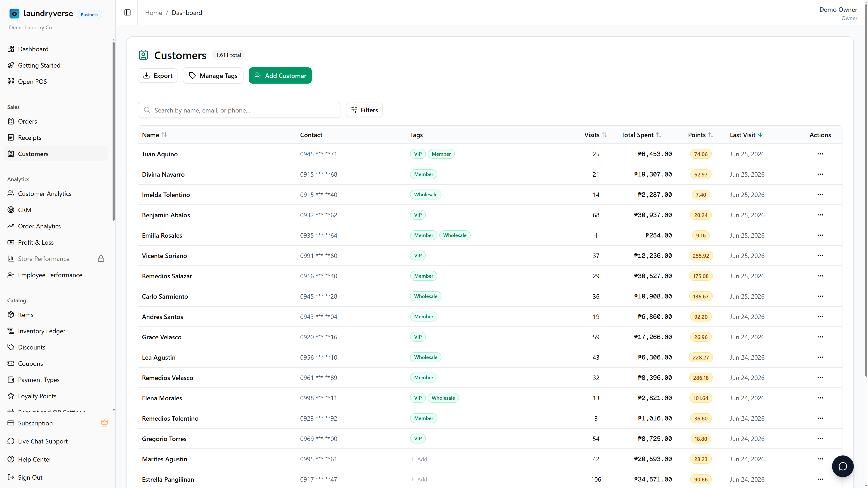This screenshot has width=868, height=488.
Task: Click Emilia Rosales's Wholesale tag
Action: pos(455,235)
